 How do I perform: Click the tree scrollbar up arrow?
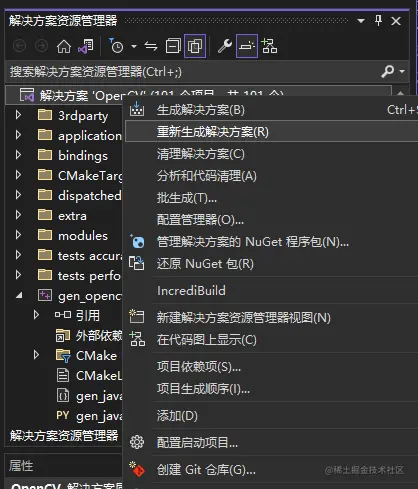[x=400, y=94]
